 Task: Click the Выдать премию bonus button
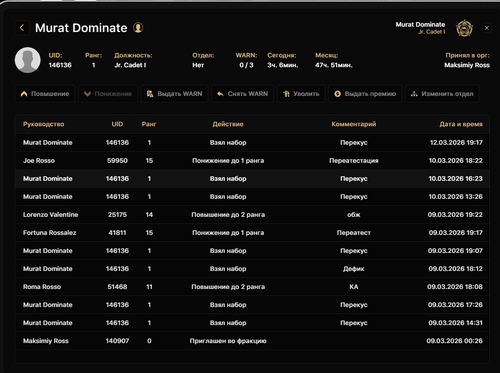(x=365, y=94)
